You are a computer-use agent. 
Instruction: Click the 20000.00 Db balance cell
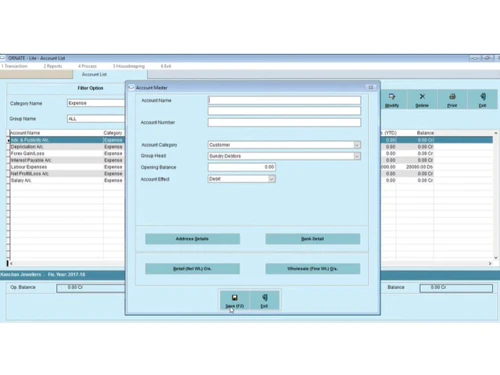pyautogui.click(x=415, y=167)
